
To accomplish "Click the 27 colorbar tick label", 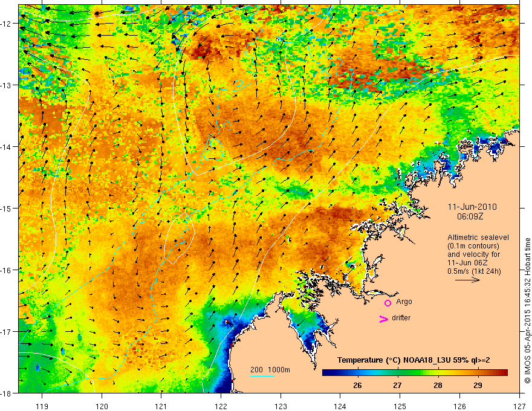I will (x=397, y=385).
